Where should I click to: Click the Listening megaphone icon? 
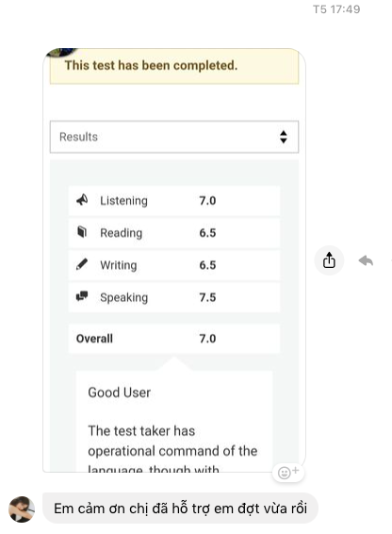tap(82, 200)
